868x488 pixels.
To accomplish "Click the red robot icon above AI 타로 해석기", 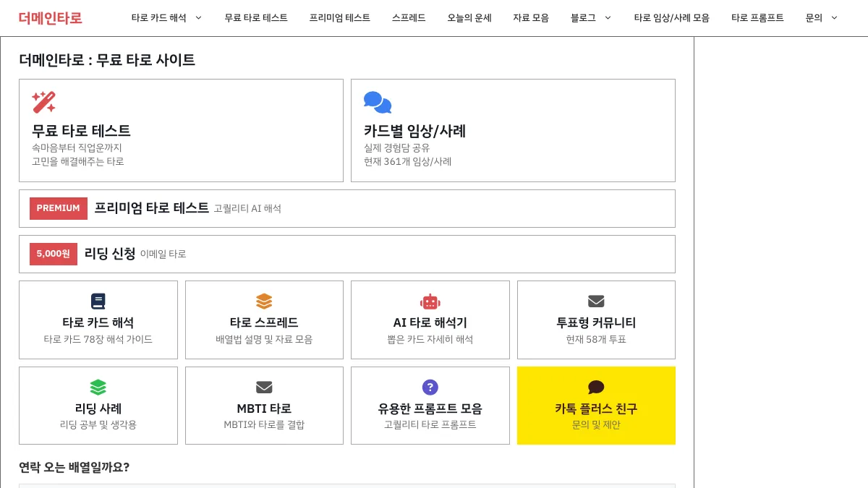I will pos(430,301).
